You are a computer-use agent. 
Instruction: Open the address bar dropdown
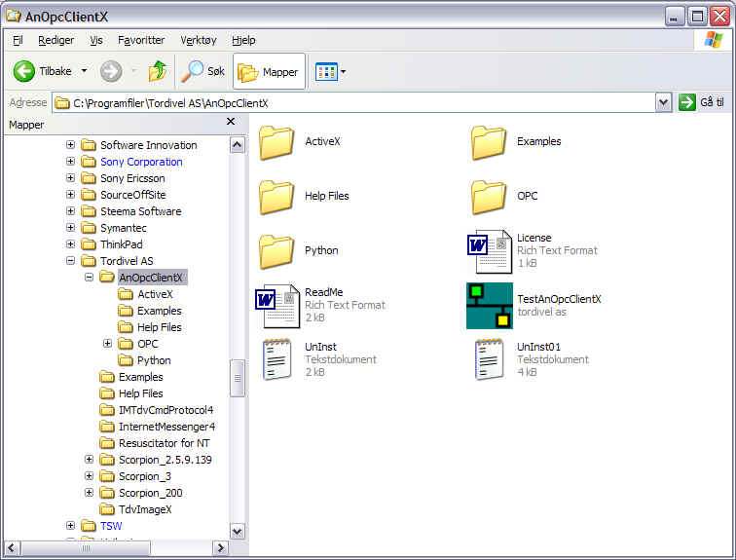663,102
